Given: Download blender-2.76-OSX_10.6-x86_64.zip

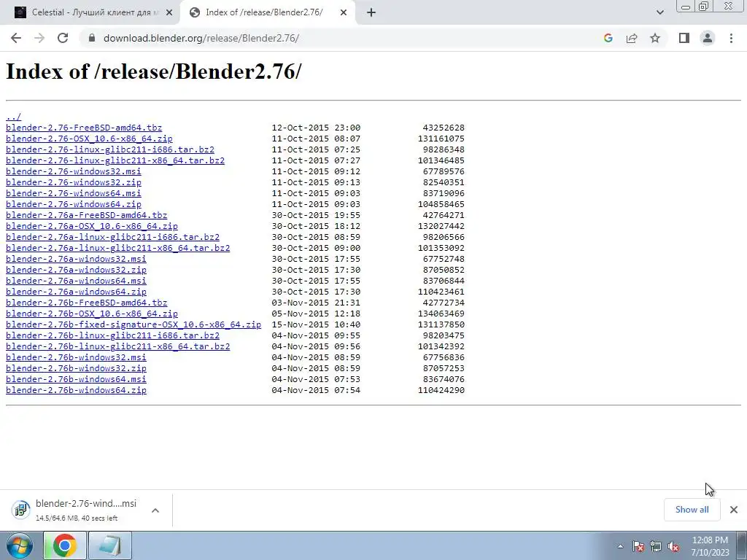Looking at the screenshot, I should point(89,139).
